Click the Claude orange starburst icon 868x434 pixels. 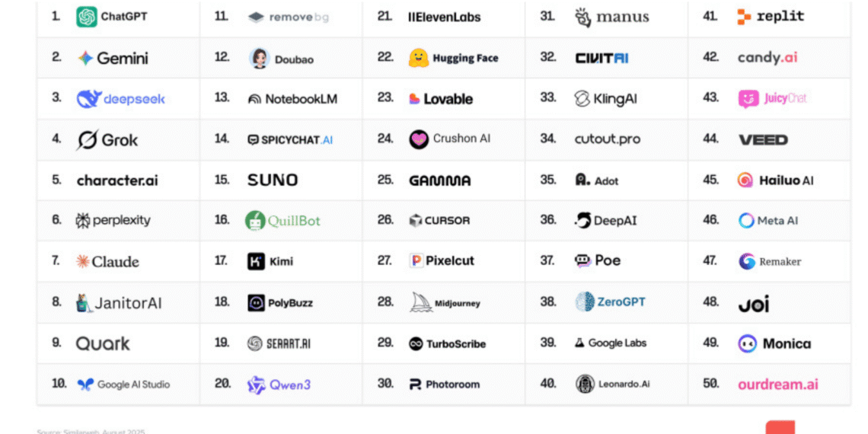point(82,262)
